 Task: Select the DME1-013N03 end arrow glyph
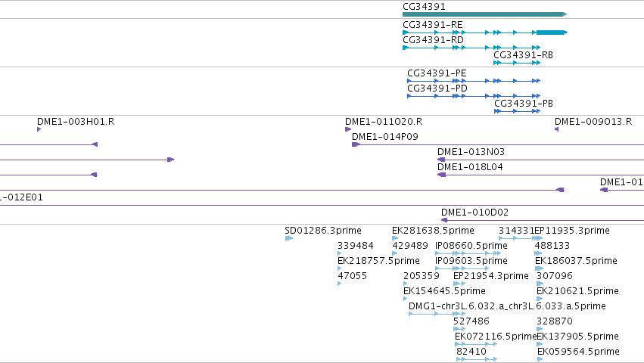441,160
